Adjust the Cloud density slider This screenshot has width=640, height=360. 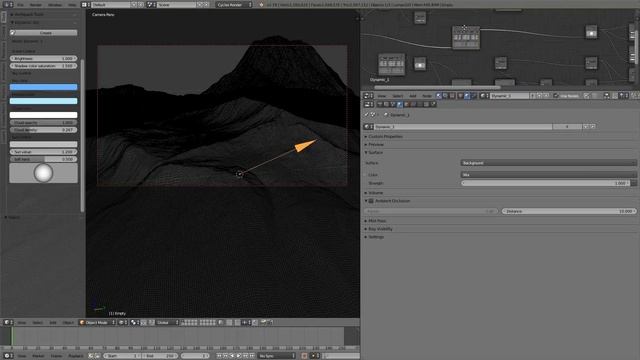pyautogui.click(x=43, y=130)
